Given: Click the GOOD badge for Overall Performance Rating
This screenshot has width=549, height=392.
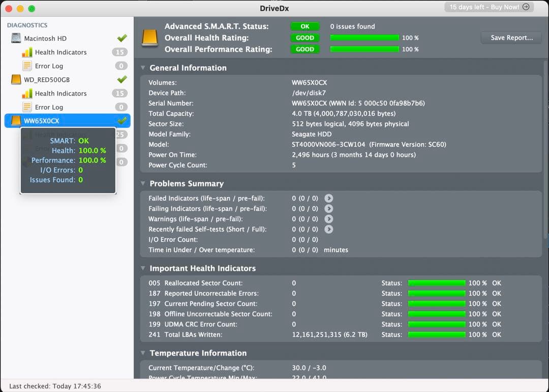Looking at the screenshot, I should click(305, 49).
